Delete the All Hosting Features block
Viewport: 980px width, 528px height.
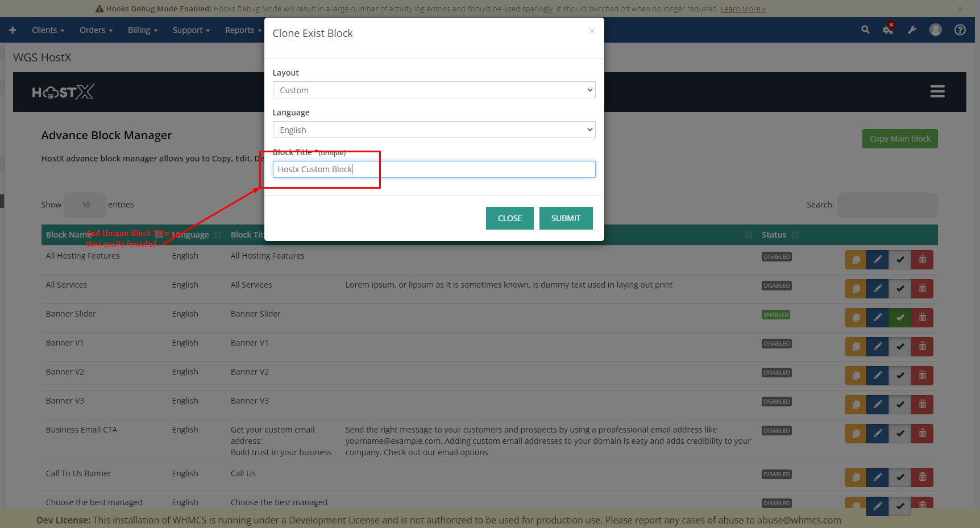(x=922, y=260)
